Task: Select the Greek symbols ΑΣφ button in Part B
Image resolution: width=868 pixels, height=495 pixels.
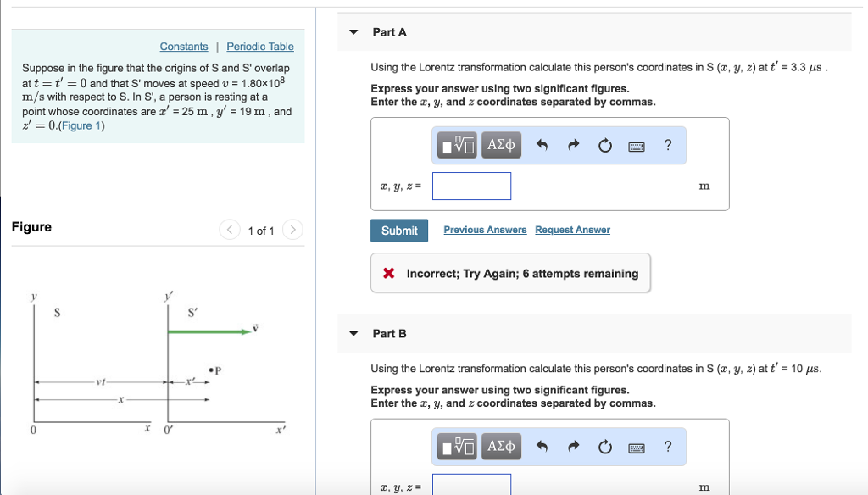Action: tap(501, 447)
